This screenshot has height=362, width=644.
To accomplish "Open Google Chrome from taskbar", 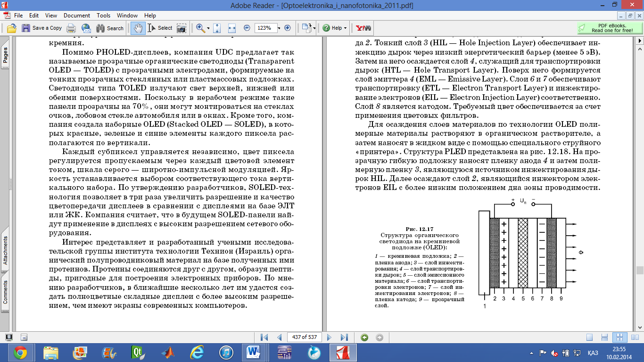I will [x=20, y=353].
